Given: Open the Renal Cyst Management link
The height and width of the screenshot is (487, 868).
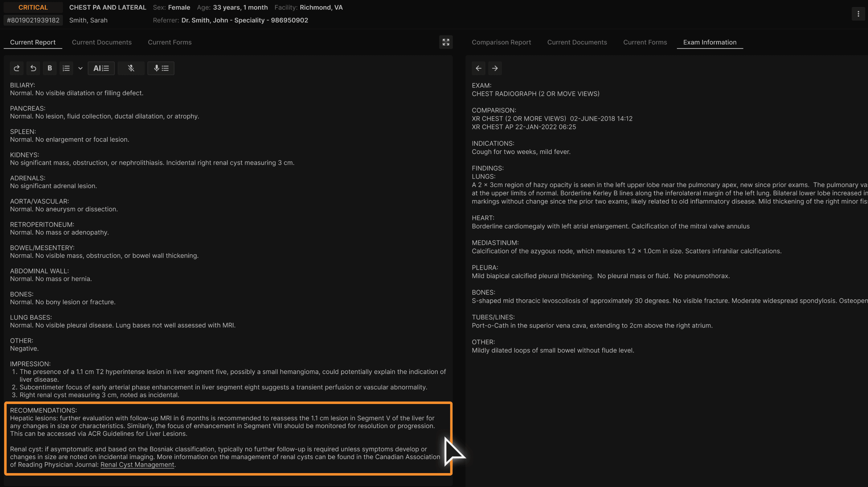Looking at the screenshot, I should tap(137, 464).
